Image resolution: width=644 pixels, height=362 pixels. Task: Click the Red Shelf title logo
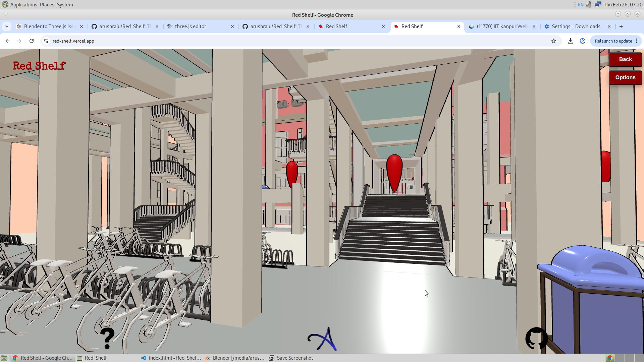coord(39,66)
